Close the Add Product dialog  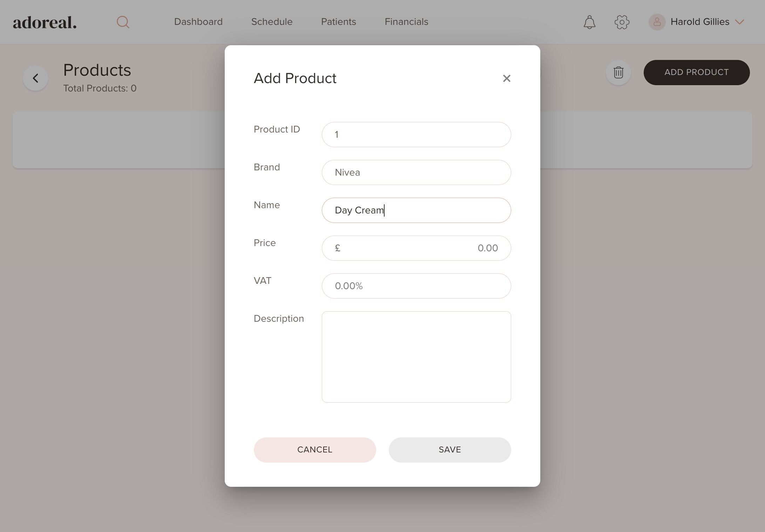point(506,78)
